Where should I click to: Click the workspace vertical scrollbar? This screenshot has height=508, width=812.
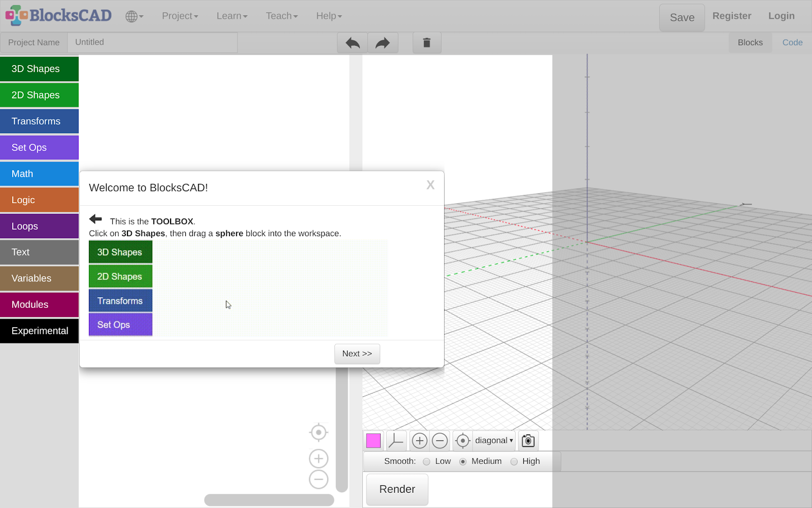(x=342, y=430)
